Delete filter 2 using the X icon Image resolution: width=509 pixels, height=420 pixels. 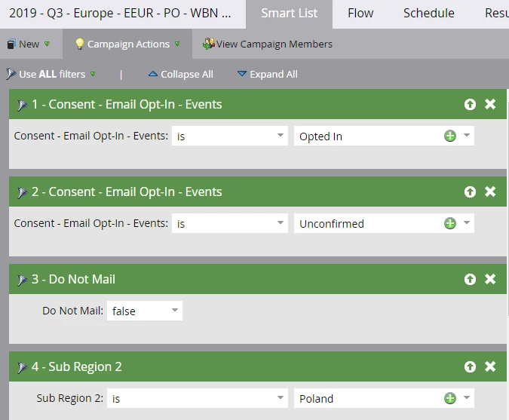pyautogui.click(x=490, y=192)
